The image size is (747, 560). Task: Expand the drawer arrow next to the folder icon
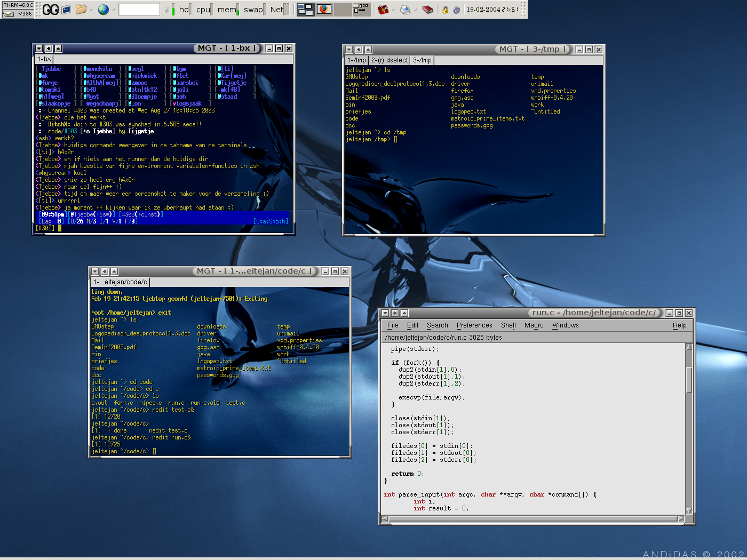coord(92,10)
